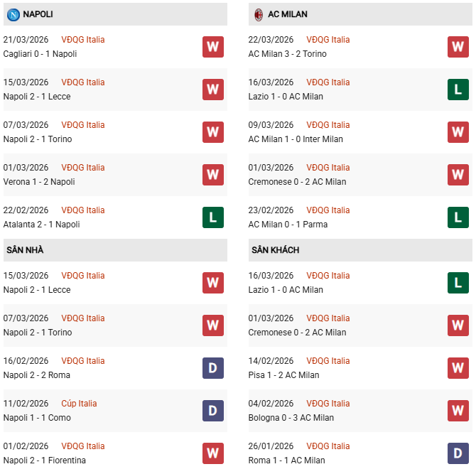
Task: Click W badge for Cagliari 0 - 1 Napoli
Action: (213, 47)
